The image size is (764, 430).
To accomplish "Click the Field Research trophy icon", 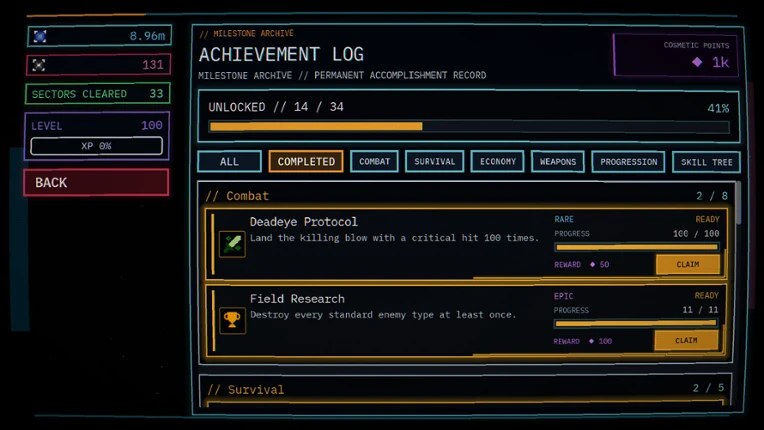I will click(232, 320).
